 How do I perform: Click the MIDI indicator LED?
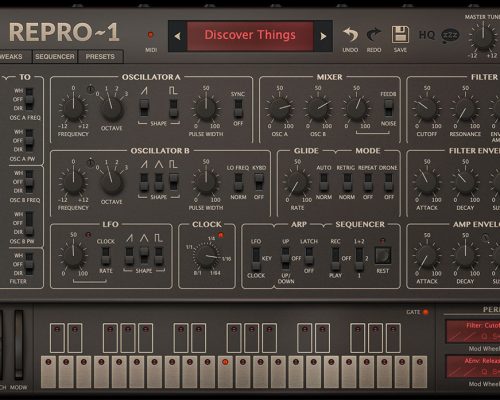click(150, 35)
